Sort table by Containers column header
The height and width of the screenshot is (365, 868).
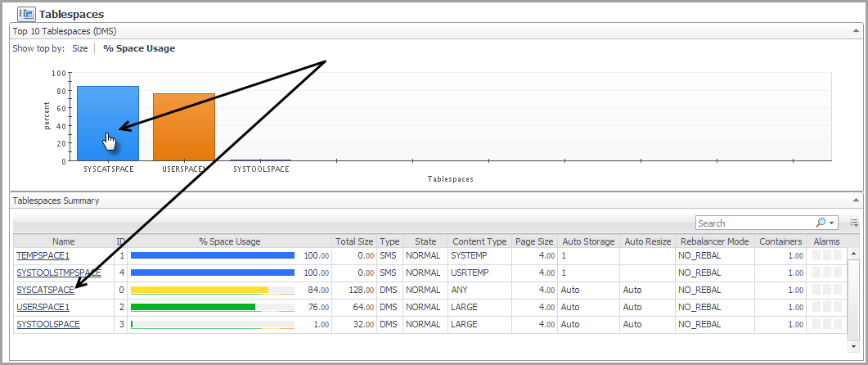pos(780,241)
